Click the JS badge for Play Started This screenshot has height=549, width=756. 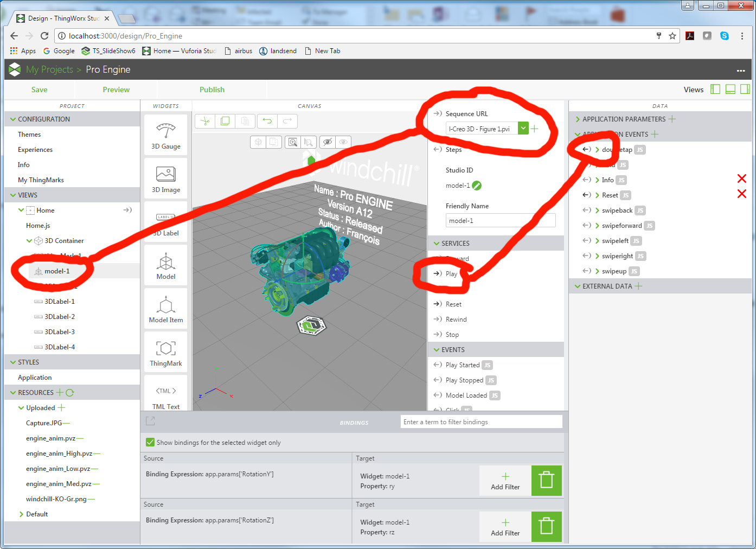point(488,365)
